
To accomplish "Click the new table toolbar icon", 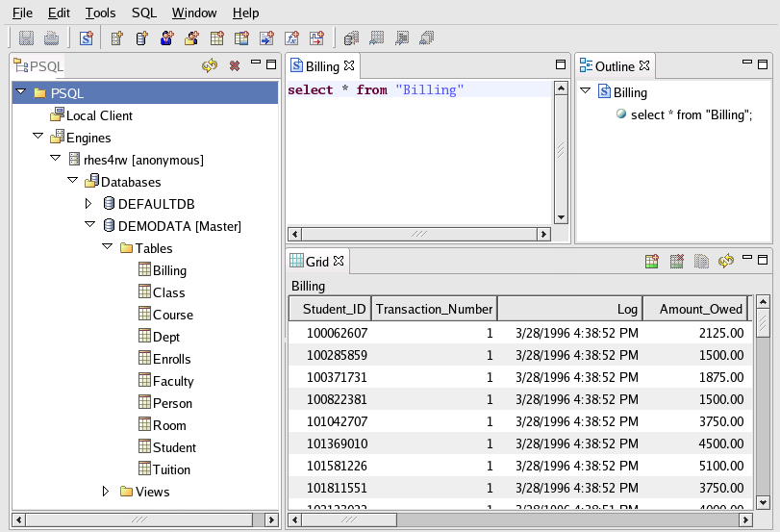I will point(217,38).
